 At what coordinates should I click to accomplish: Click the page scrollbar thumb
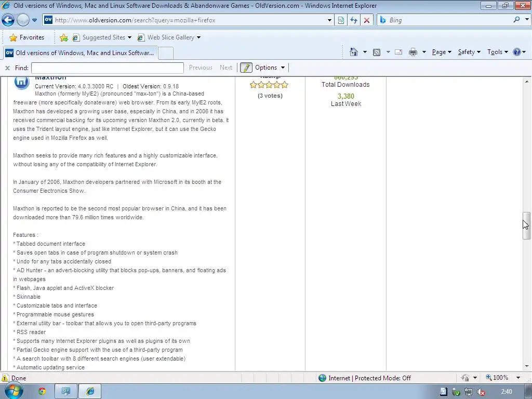pos(526,225)
